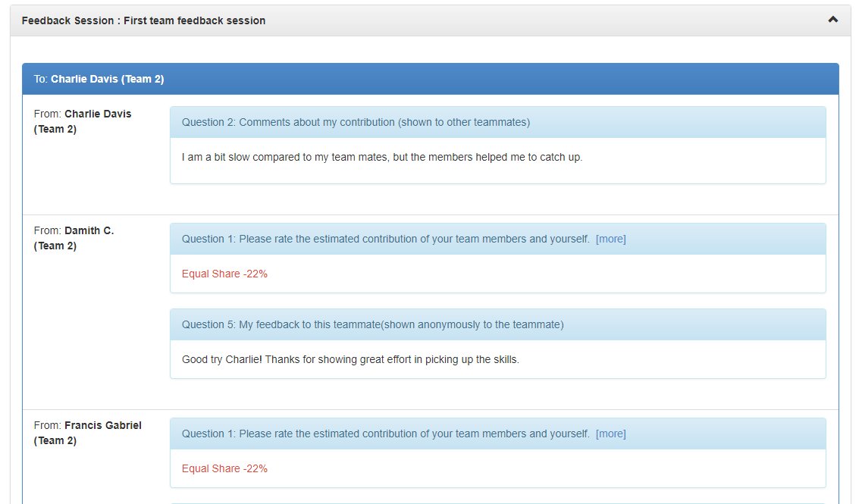Image resolution: width=862 pixels, height=504 pixels.
Task: Click Question 5 feedback to this teammate header
Action: [498, 325]
